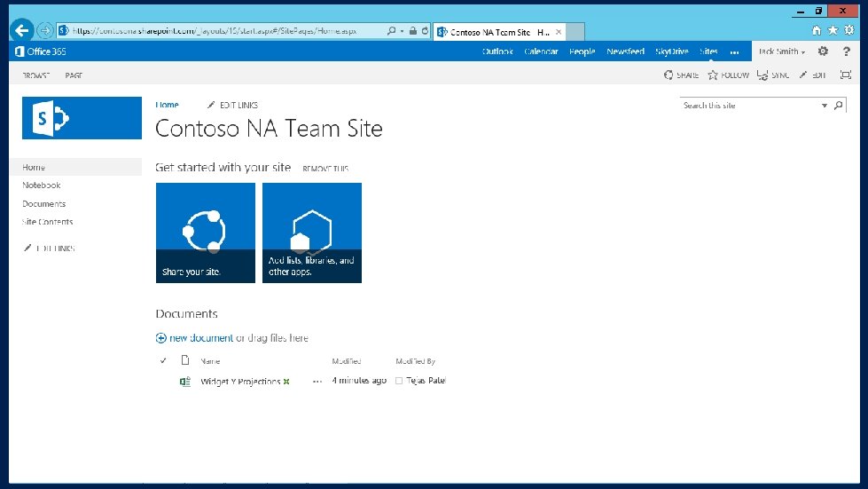
Task: Click the Documents web part heading
Action: point(186,313)
